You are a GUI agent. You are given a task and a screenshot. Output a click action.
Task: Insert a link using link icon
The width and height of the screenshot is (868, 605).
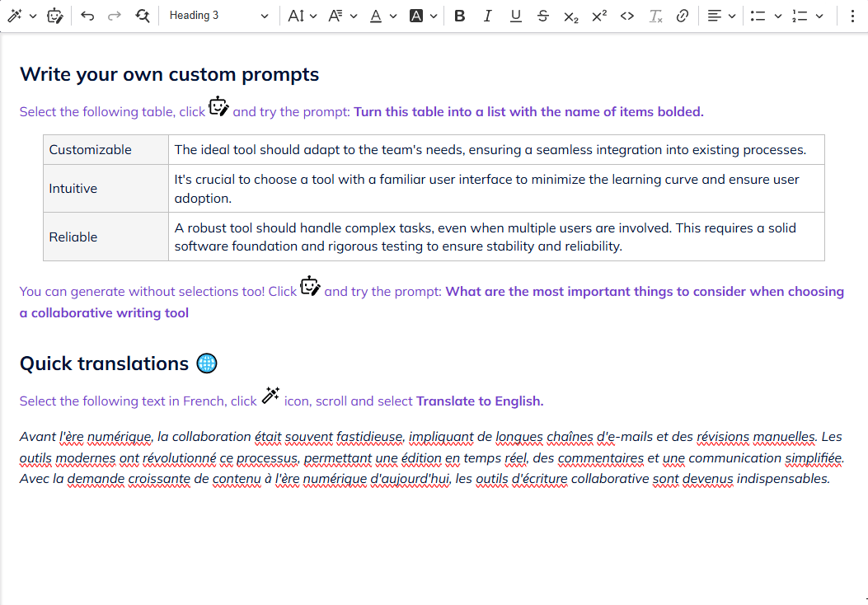[683, 16]
